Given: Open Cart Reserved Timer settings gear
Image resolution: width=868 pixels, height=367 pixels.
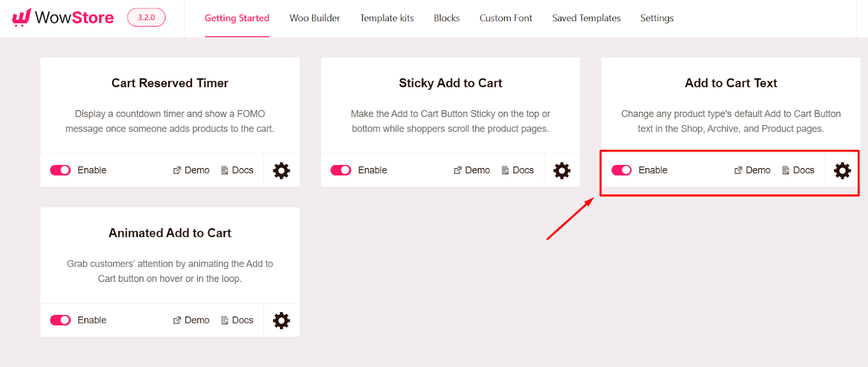Looking at the screenshot, I should click(281, 170).
